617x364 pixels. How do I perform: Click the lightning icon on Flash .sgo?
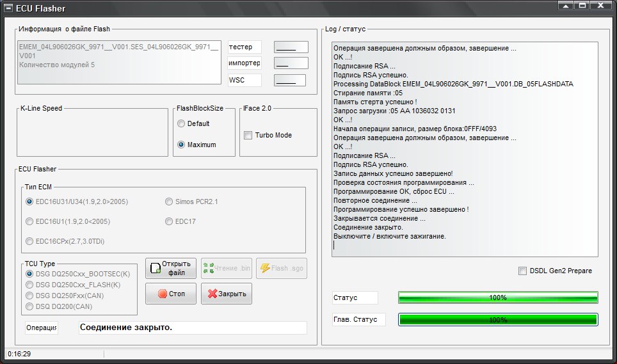pos(265,268)
